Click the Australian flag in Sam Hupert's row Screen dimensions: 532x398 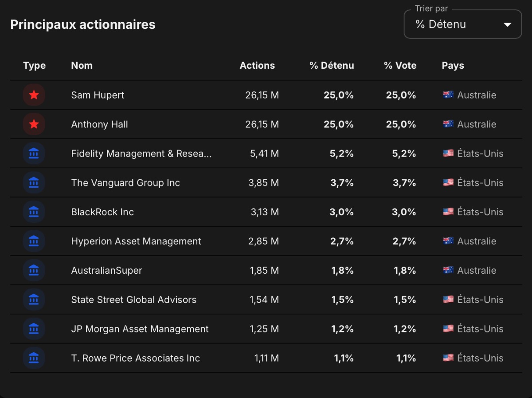tap(448, 95)
